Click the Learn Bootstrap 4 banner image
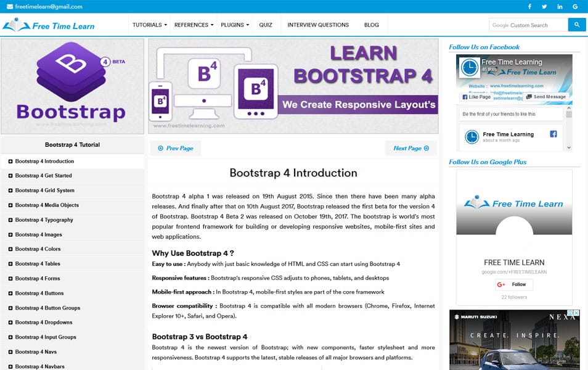This screenshot has height=370, width=588. pyautogui.click(x=293, y=86)
